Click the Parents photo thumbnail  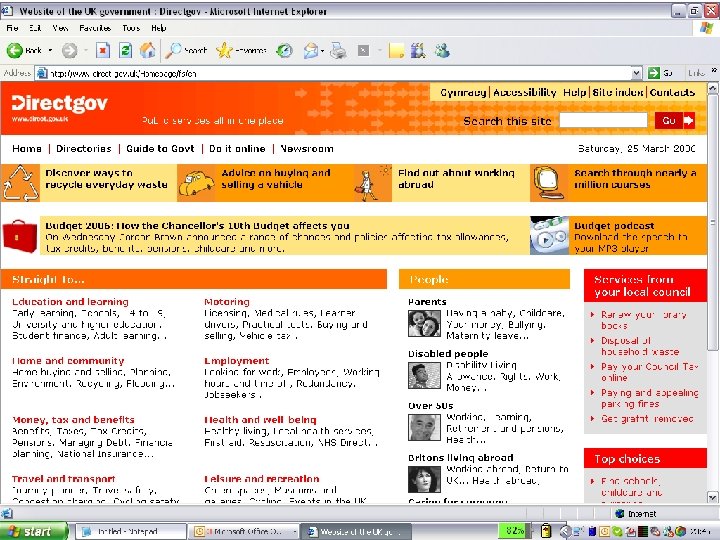point(424,323)
